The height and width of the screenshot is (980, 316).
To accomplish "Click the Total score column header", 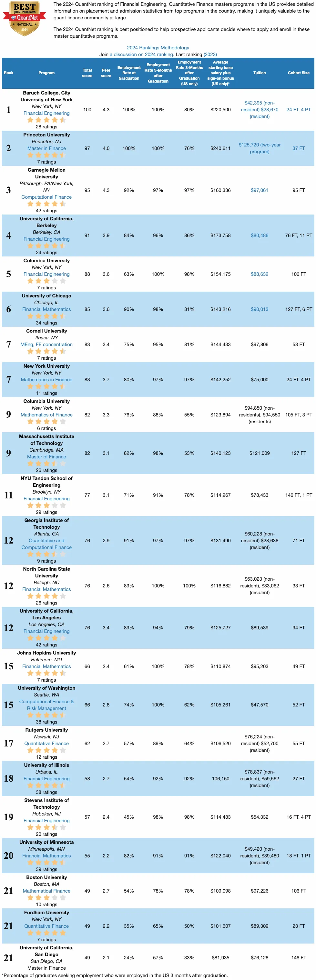I will [87, 73].
